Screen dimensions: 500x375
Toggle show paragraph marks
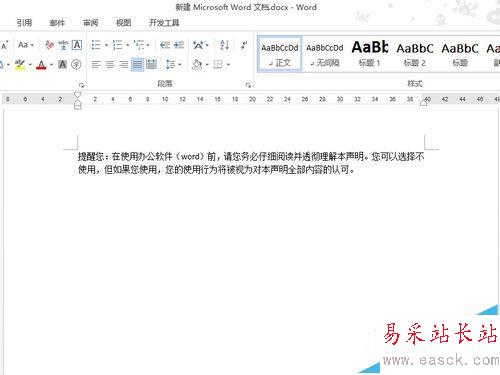pos(244,45)
